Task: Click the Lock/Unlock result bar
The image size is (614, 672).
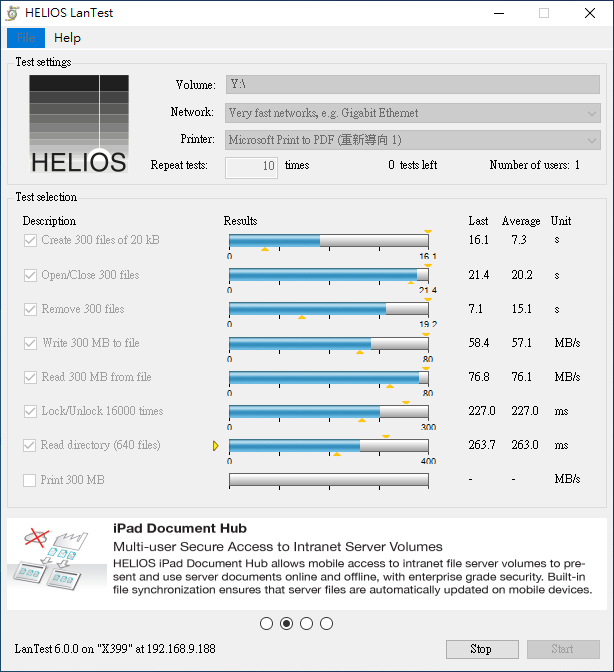Action: (x=329, y=411)
